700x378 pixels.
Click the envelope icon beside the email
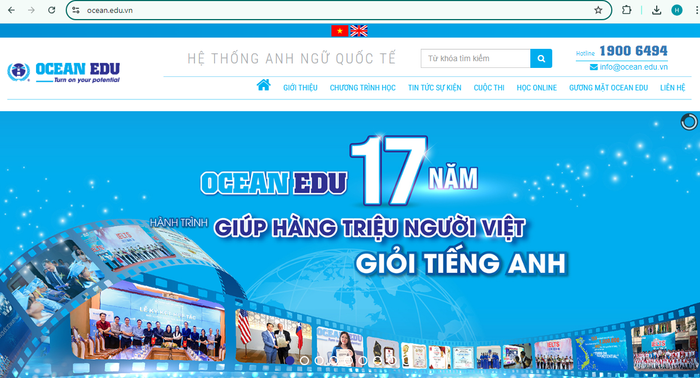tap(594, 67)
